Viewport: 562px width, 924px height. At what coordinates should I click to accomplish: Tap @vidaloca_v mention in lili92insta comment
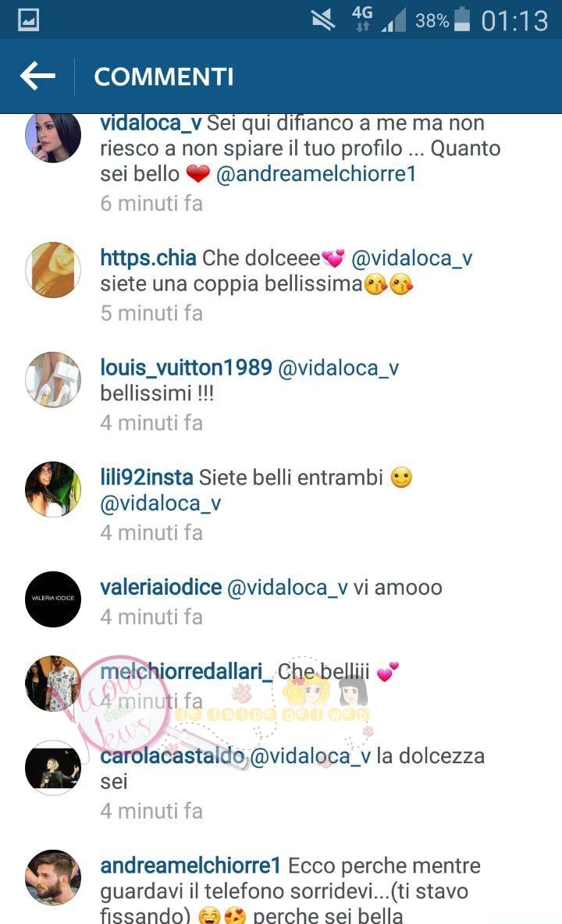pos(161,504)
